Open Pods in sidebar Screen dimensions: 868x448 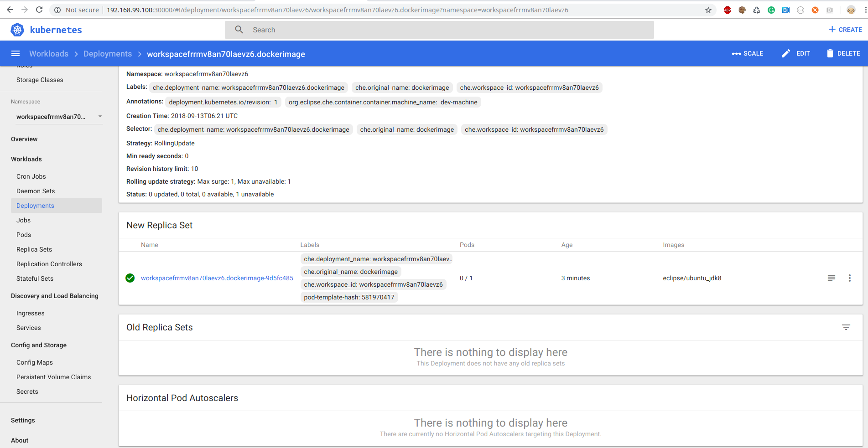tap(24, 235)
